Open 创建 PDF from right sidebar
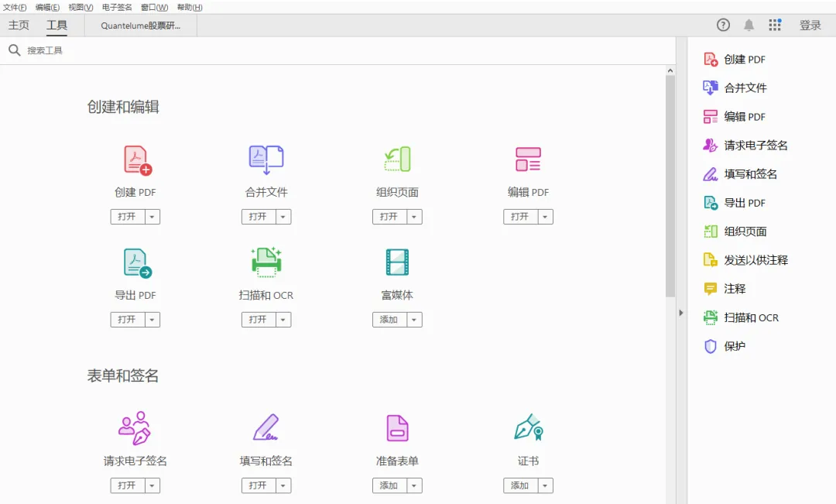The height and width of the screenshot is (504, 836). pyautogui.click(x=734, y=59)
